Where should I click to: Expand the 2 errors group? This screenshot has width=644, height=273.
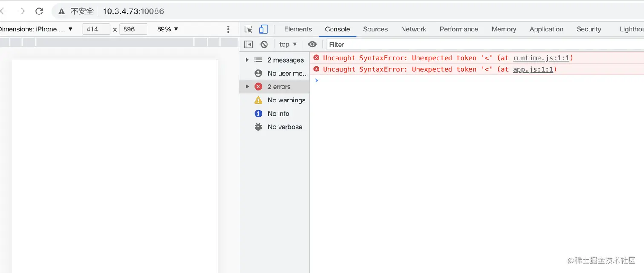[x=247, y=87]
